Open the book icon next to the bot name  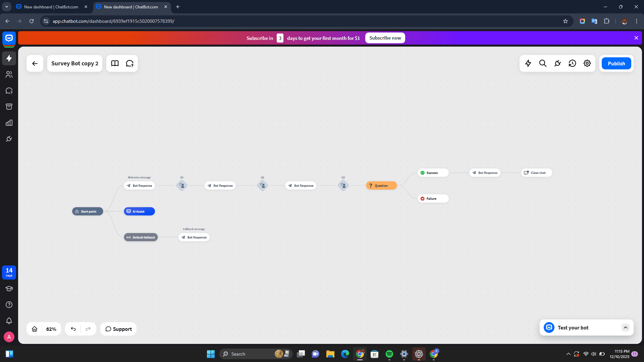pyautogui.click(x=115, y=63)
